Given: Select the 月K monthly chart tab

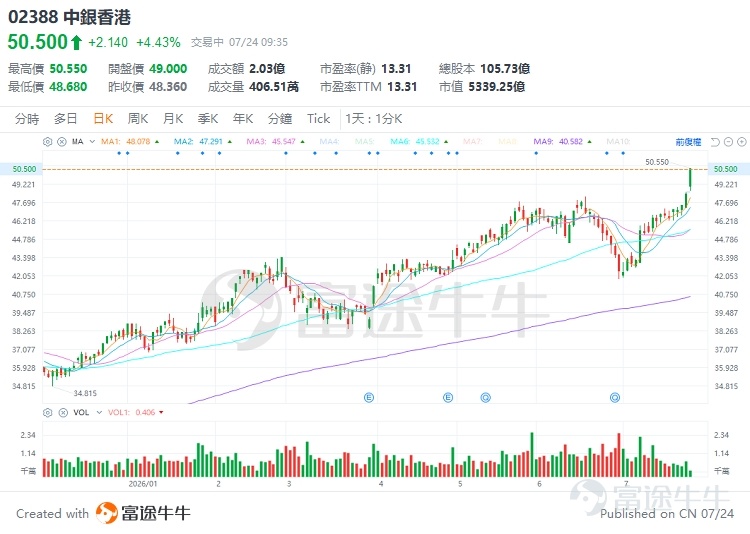Looking at the screenshot, I should 173,119.
